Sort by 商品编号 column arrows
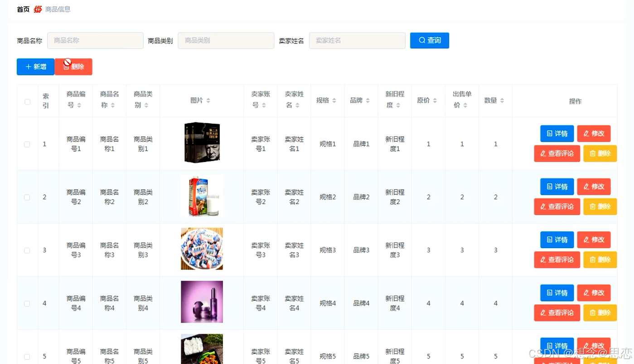The width and height of the screenshot is (634, 364). (x=79, y=105)
